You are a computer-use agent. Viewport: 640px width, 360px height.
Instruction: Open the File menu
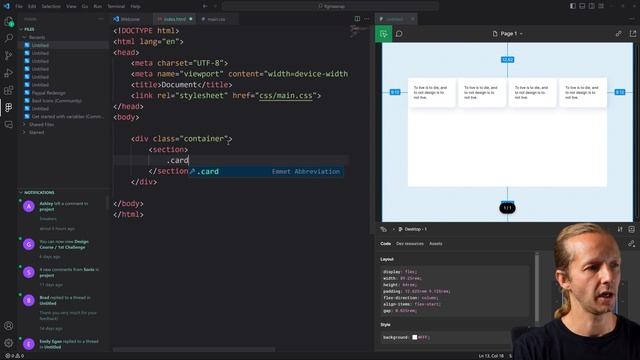click(x=19, y=7)
